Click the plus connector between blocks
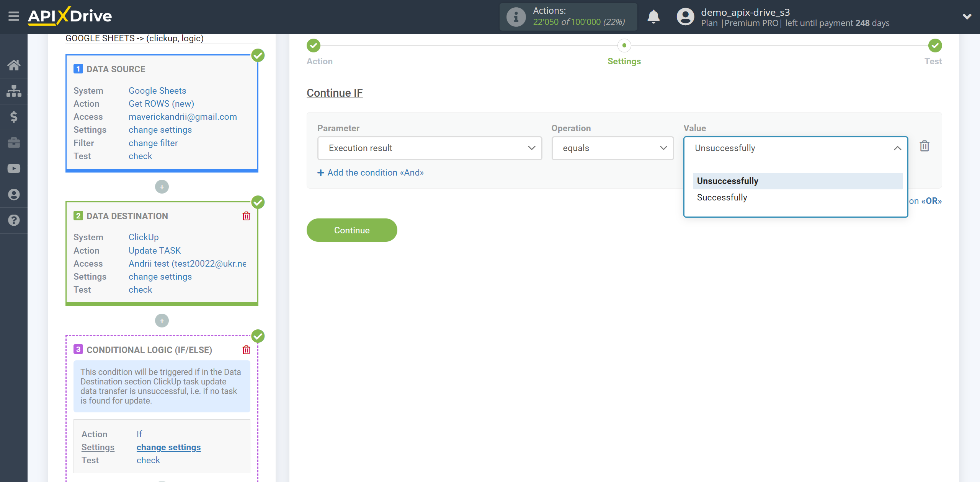 tap(162, 186)
